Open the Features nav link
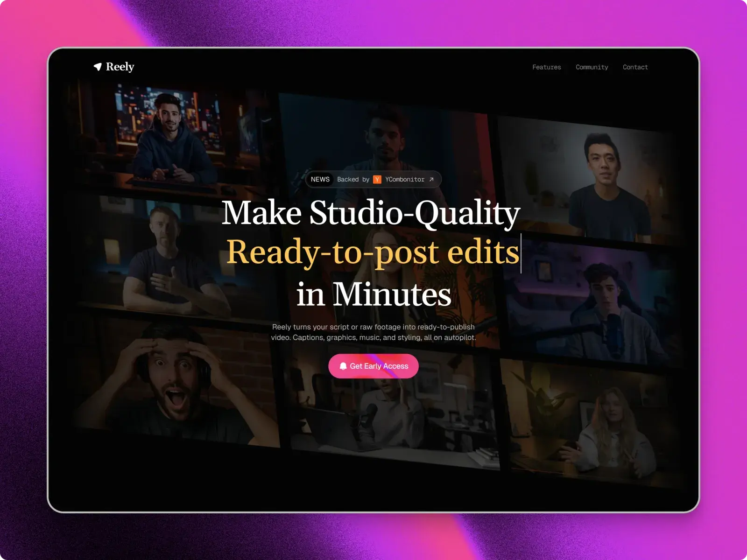 (x=547, y=67)
